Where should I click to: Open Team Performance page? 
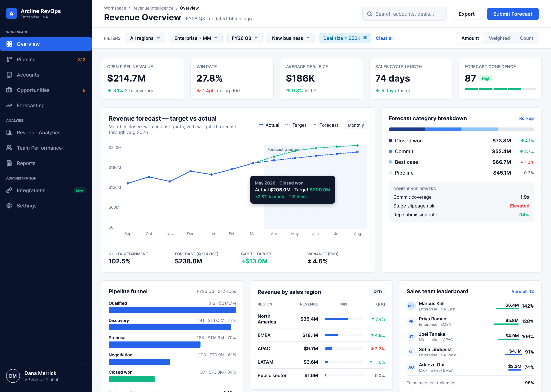click(46, 148)
